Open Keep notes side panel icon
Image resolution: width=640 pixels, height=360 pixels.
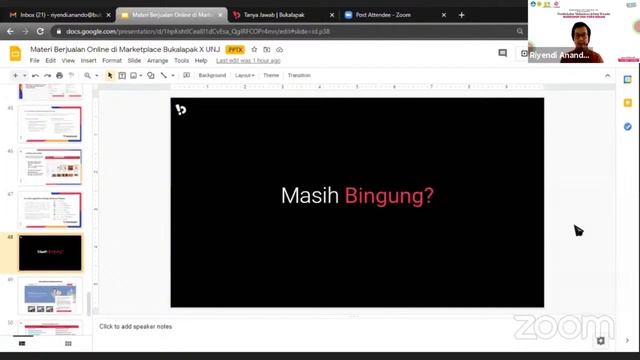628,103
